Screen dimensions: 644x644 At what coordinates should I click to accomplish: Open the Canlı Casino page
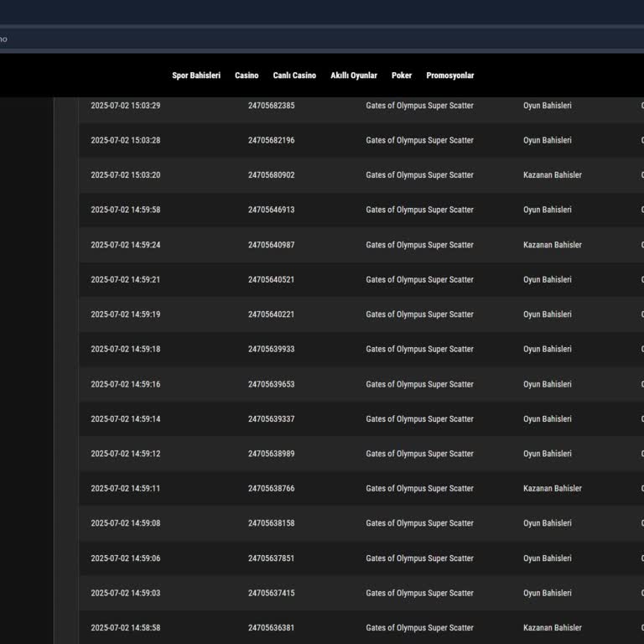294,75
